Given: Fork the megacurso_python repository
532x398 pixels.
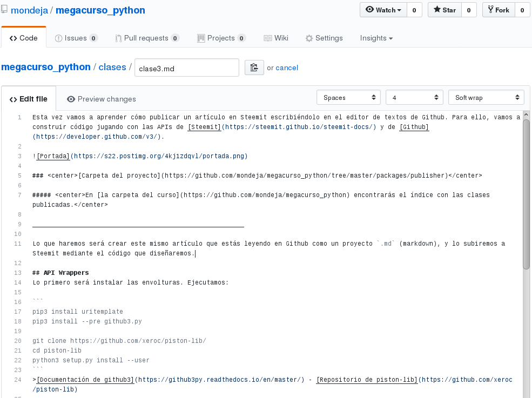Looking at the screenshot, I should click(499, 10).
